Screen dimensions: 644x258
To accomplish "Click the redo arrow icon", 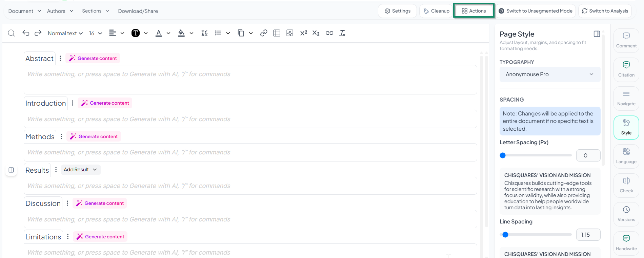I will (38, 33).
